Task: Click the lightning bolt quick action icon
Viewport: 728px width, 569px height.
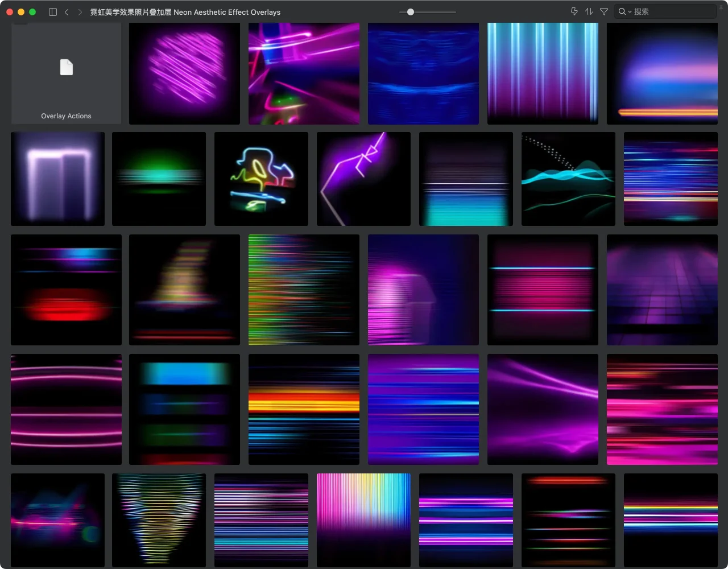Action: (574, 11)
